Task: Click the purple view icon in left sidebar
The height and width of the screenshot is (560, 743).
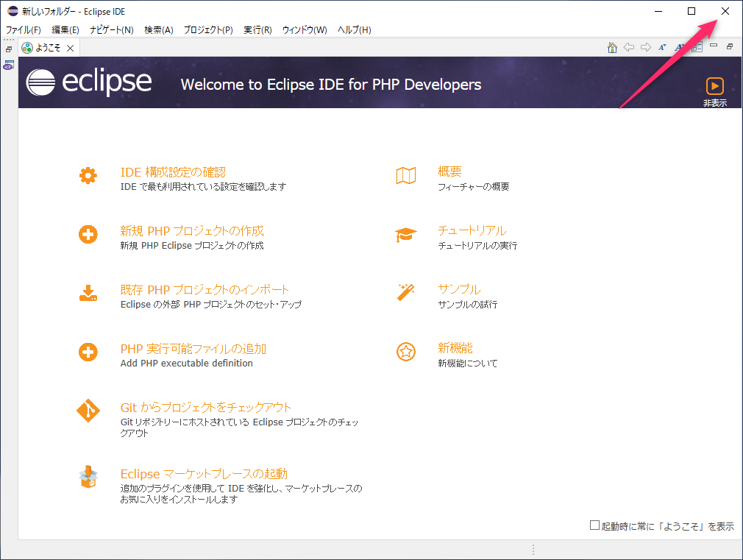Action: [9, 65]
